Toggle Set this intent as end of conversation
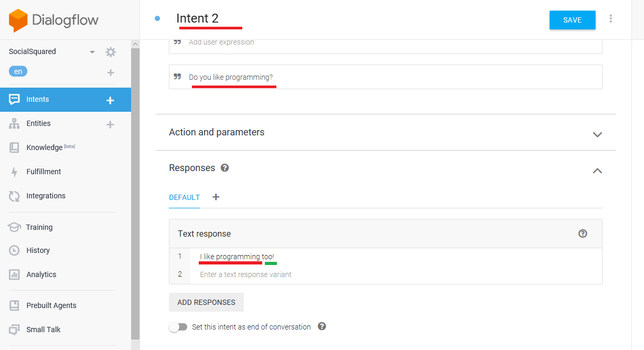 point(178,327)
